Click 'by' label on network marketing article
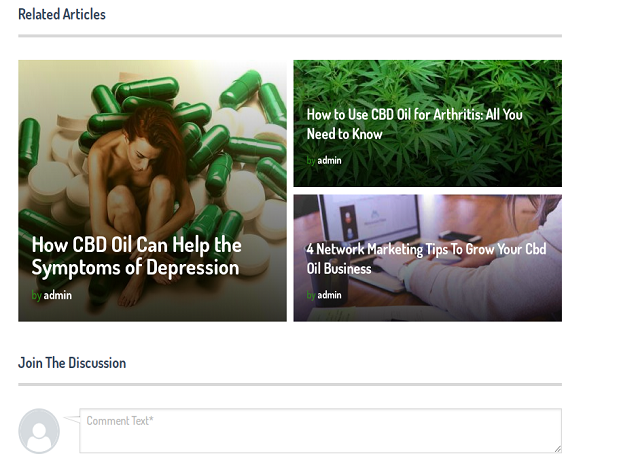640x460 pixels. pos(311,295)
